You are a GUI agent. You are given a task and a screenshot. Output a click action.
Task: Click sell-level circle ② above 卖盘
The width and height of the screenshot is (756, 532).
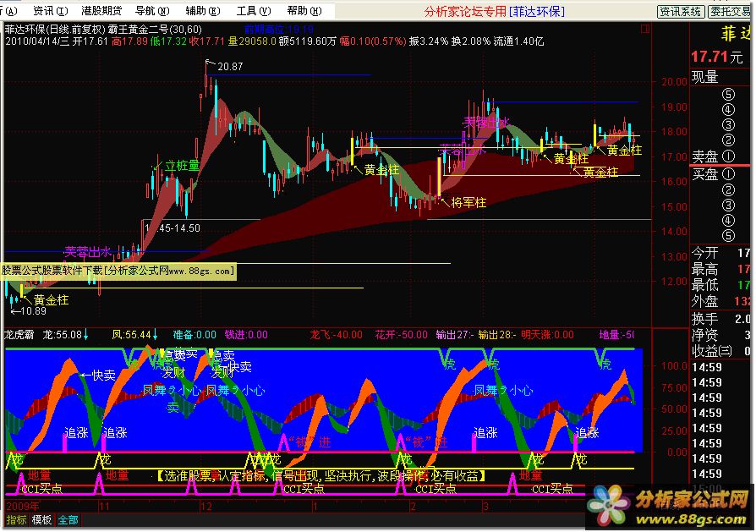pos(728,140)
